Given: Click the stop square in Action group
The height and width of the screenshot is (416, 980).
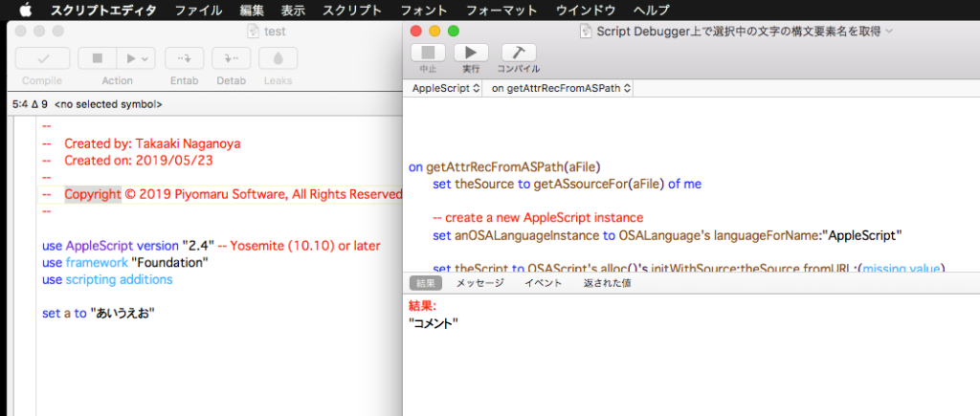Looking at the screenshot, I should [x=97, y=58].
